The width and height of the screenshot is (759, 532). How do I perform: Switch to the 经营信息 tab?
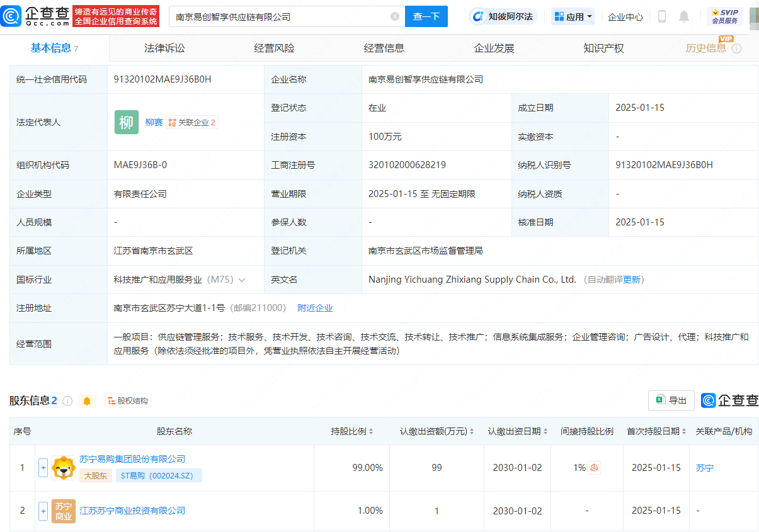[x=384, y=48]
